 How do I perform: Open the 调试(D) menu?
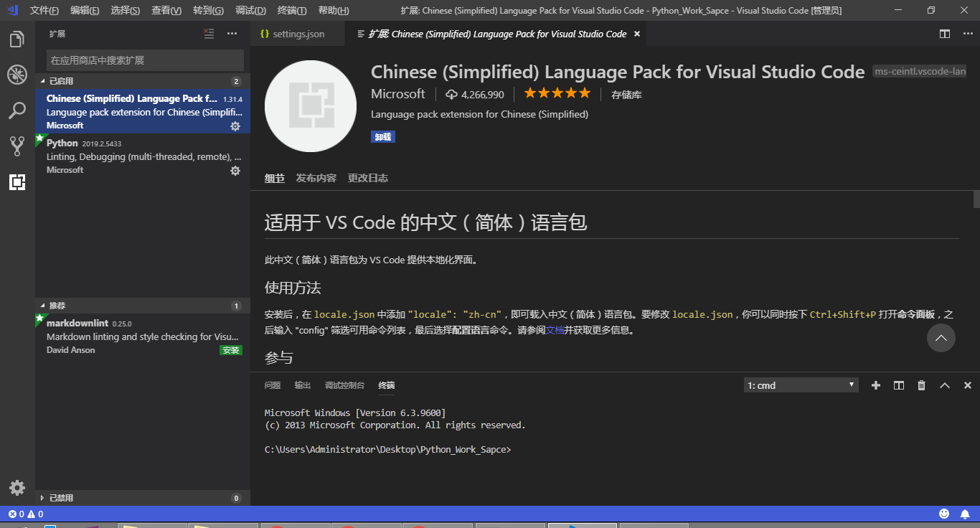[x=250, y=10]
